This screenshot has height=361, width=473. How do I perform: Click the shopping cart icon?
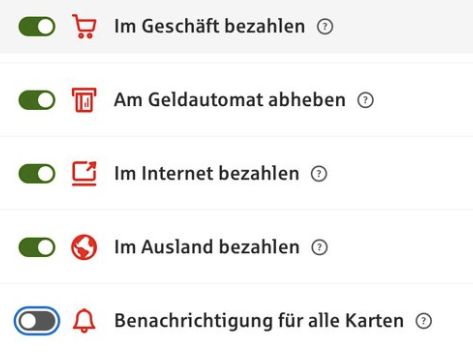[84, 26]
